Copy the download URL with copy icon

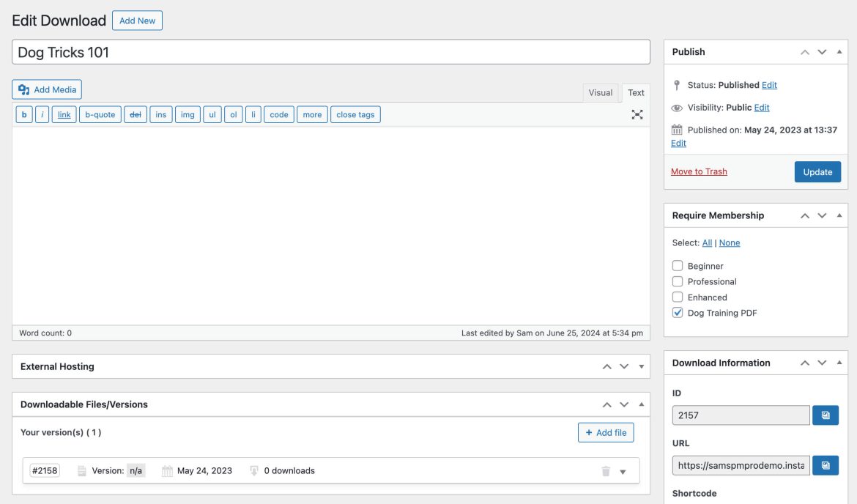(x=826, y=465)
